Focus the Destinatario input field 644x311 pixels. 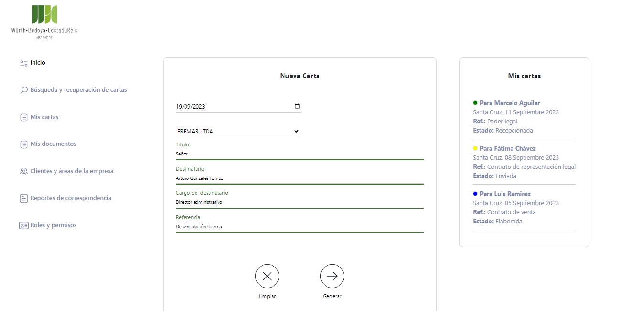tap(299, 178)
